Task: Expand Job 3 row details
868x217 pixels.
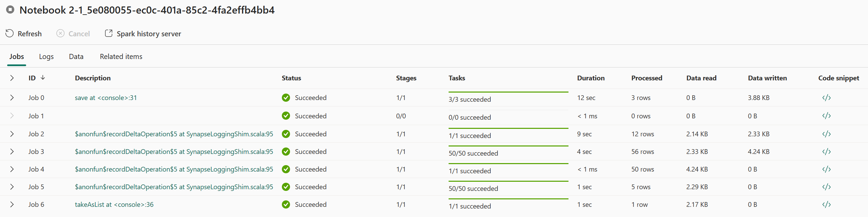Action: (x=12, y=152)
